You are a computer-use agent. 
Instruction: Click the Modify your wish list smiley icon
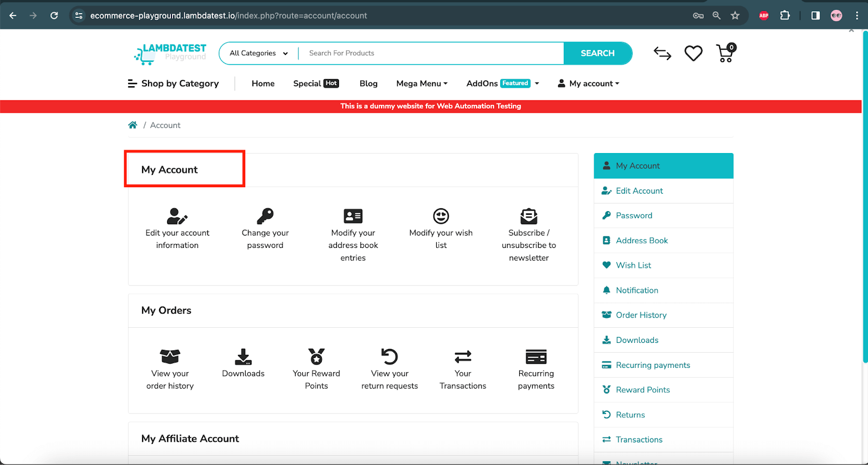pos(441,216)
